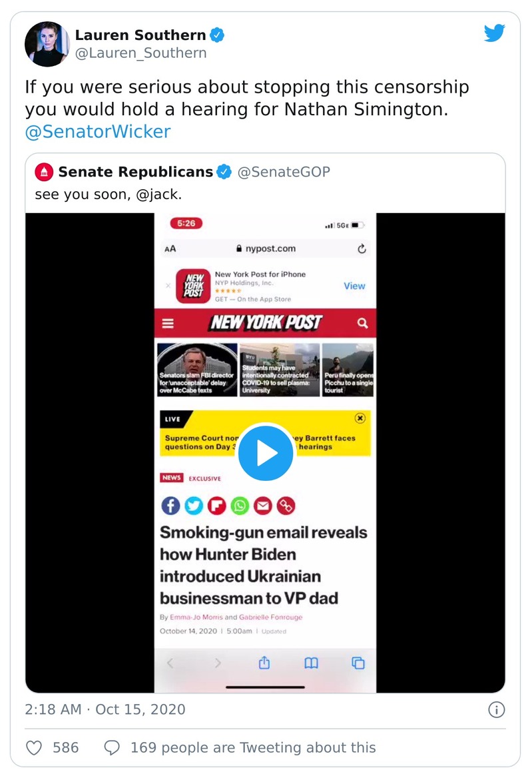This screenshot has width=532, height=778.
Task: Click the New York Post search icon
Action: [362, 323]
